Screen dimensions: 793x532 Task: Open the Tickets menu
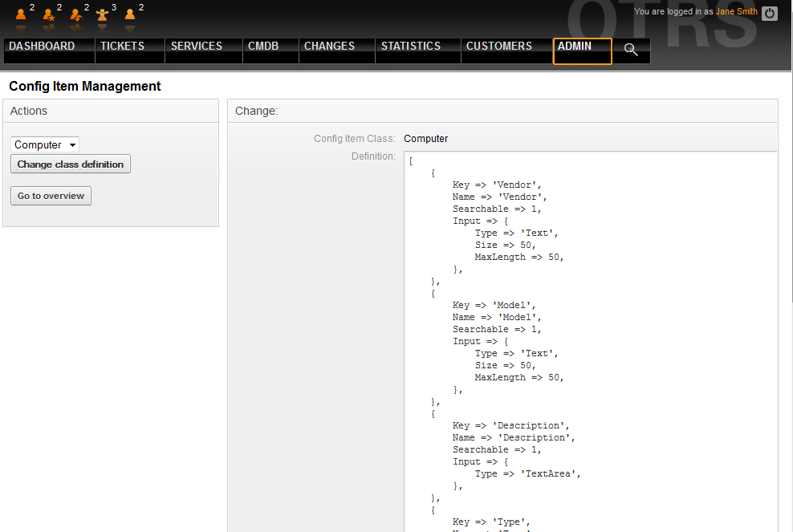pos(123,47)
